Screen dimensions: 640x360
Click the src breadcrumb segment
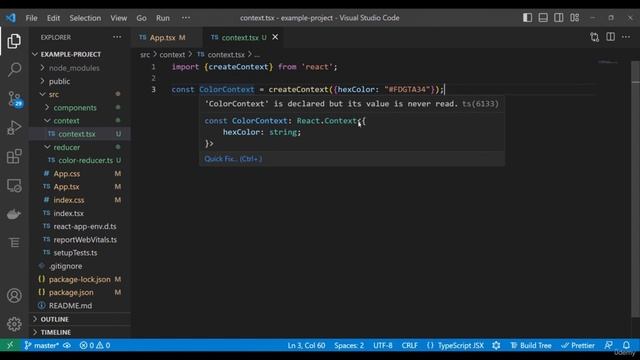[x=145, y=55]
